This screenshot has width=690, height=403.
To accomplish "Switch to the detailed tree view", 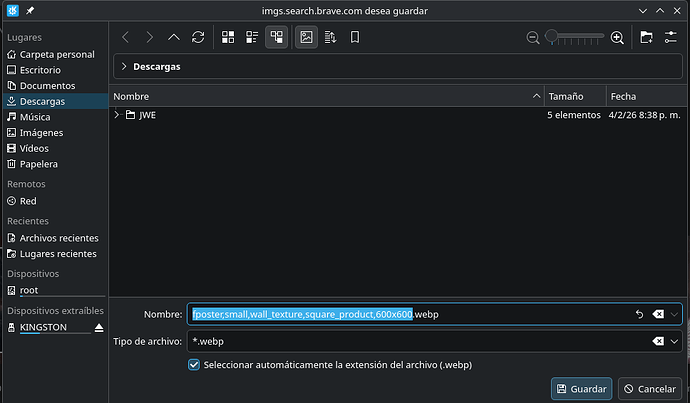I will pyautogui.click(x=276, y=37).
